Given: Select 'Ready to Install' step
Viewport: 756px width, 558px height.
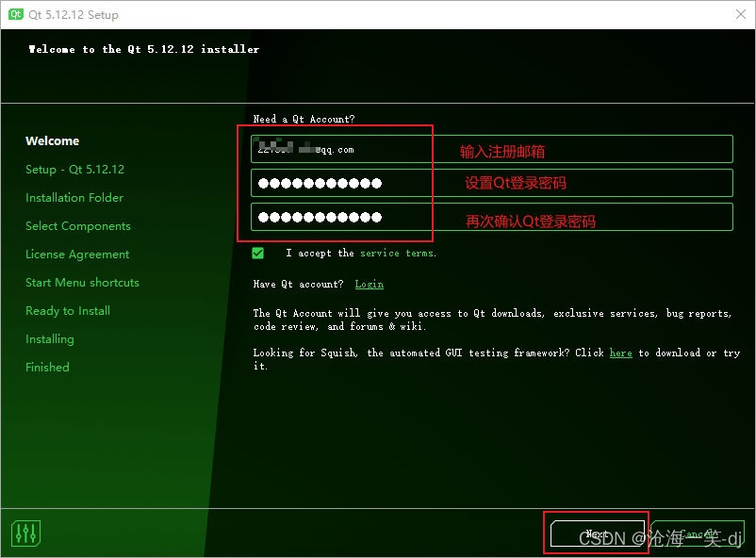Looking at the screenshot, I should click(x=67, y=310).
